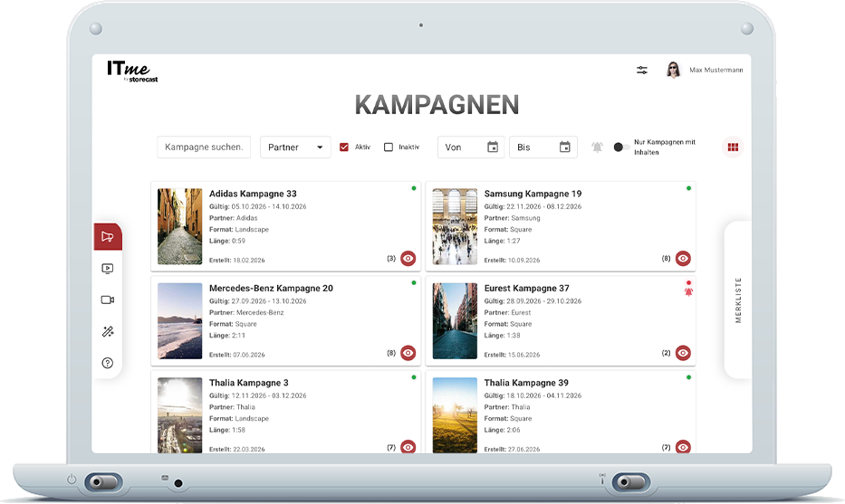
Task: Expand the Merkliste side panel
Action: tap(738, 300)
